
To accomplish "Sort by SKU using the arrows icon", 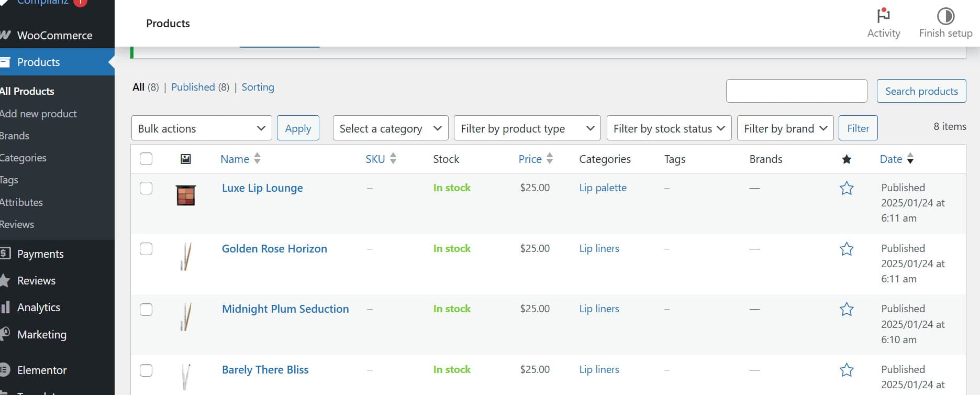I will (x=393, y=158).
